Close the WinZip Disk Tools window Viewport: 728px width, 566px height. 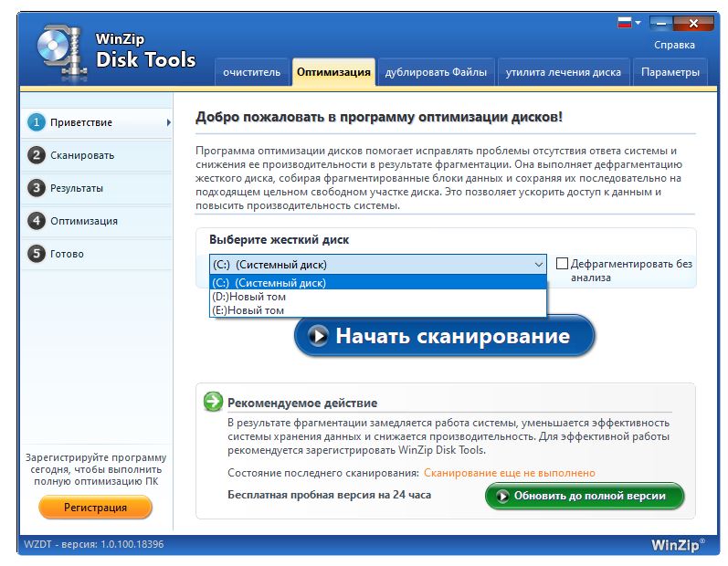693,23
